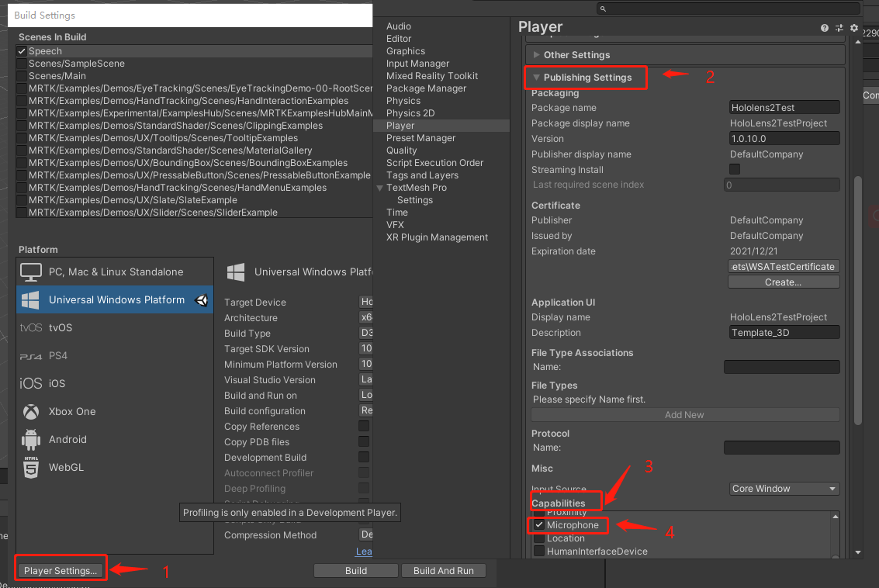Select iOS platform

click(115, 383)
